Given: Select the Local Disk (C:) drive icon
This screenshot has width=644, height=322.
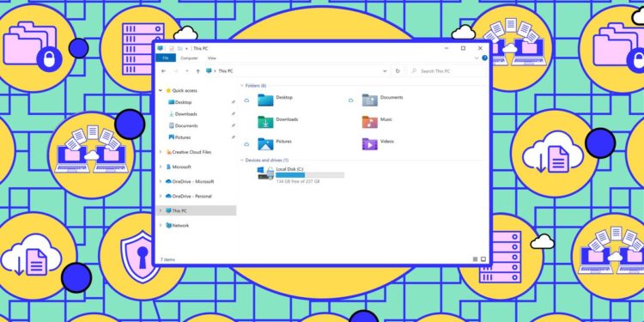Looking at the screenshot, I should click(x=265, y=173).
